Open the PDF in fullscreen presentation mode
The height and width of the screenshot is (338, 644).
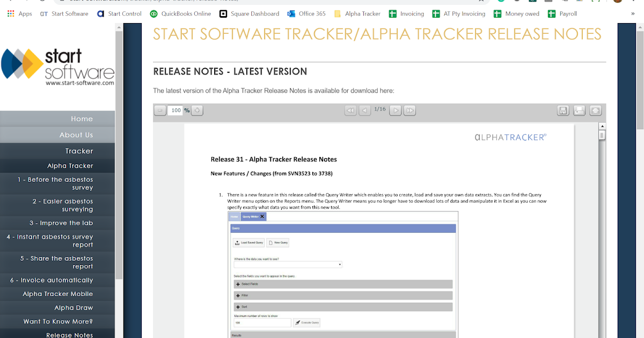coord(595,110)
